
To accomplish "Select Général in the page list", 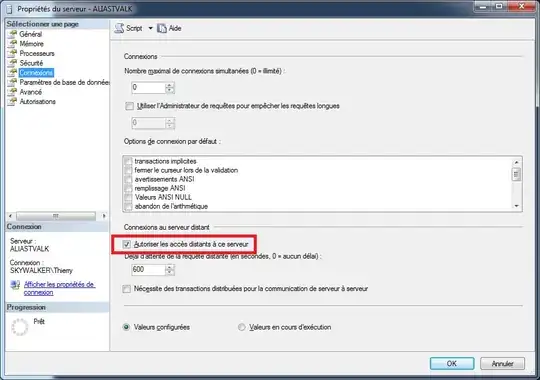I will [31, 34].
